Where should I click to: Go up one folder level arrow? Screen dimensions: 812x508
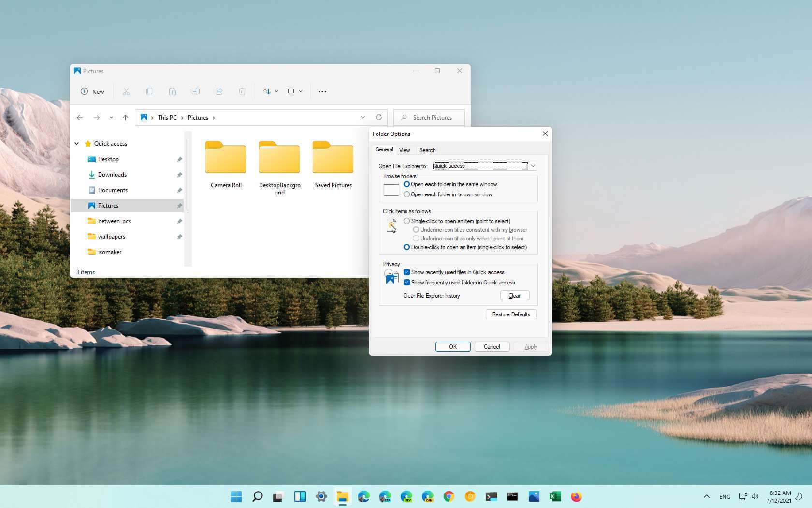(125, 118)
